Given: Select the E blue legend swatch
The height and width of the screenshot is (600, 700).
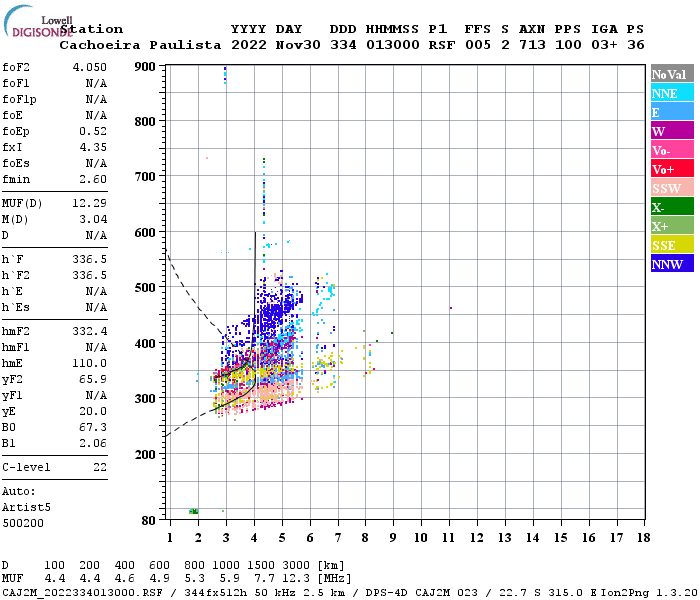Looking at the screenshot, I should (672, 112).
